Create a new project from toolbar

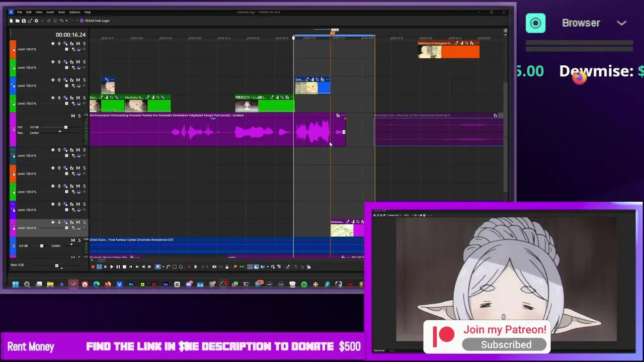[x=11, y=21]
